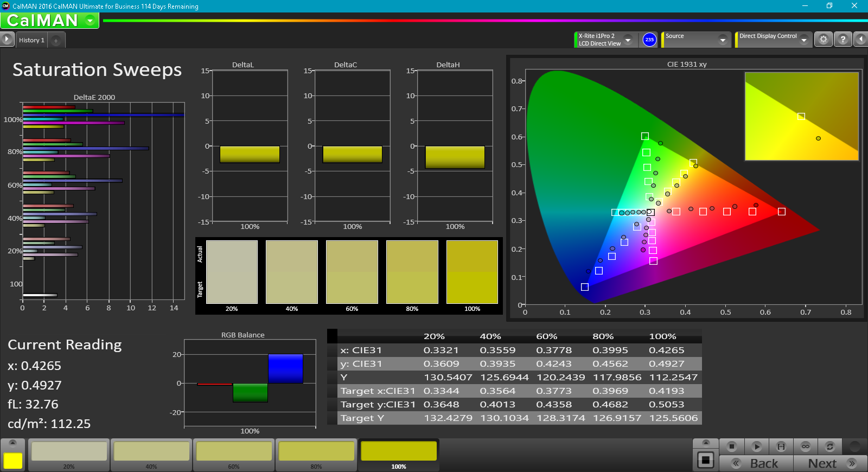Open the Source dropdown
The width and height of the screenshot is (868, 472).
(x=722, y=40)
